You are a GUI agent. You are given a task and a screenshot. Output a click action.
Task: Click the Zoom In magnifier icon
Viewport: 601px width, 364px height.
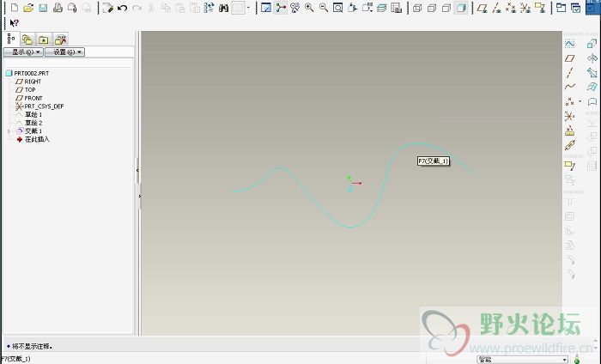click(309, 8)
